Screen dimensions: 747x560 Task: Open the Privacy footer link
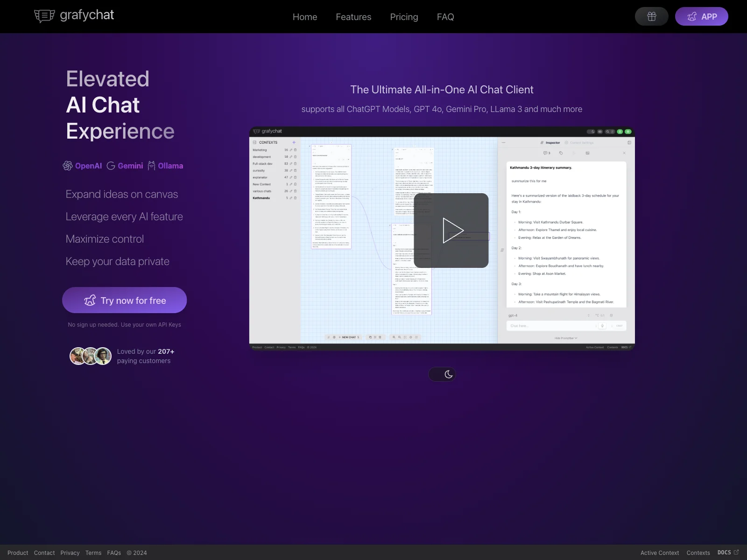pos(70,553)
